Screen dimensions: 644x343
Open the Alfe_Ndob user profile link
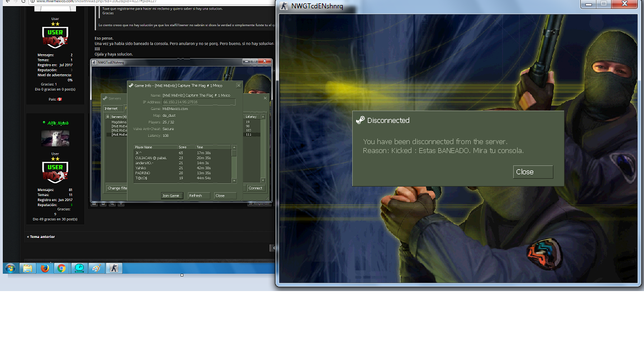point(58,123)
